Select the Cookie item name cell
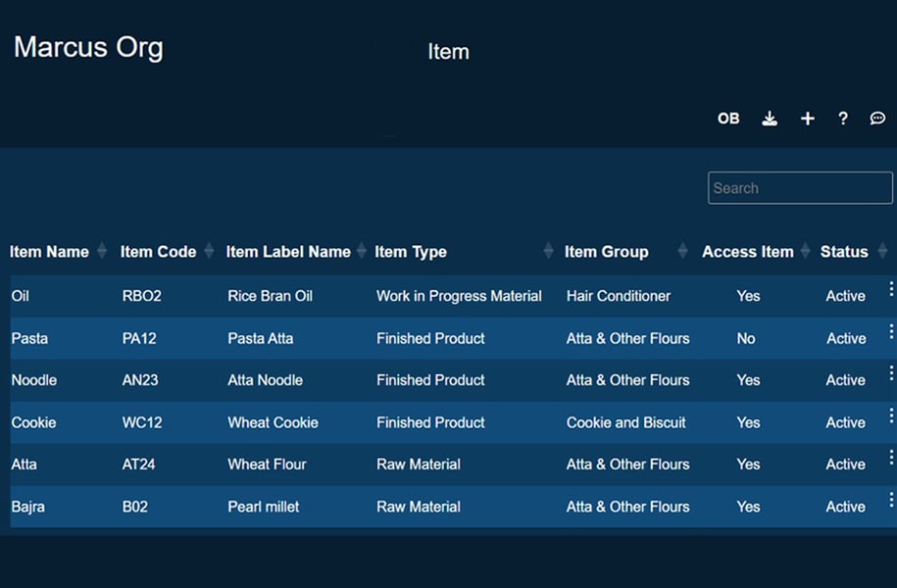The height and width of the screenshot is (588, 897). click(33, 422)
